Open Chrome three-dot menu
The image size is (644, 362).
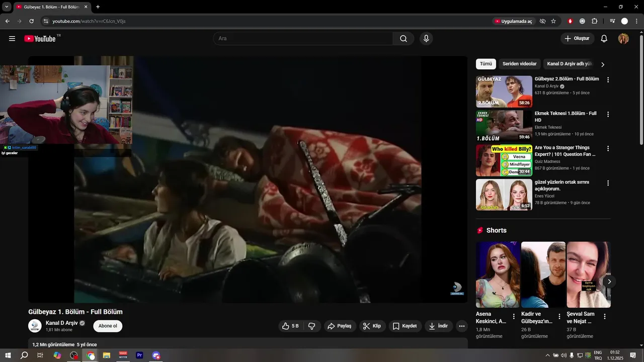636,21
